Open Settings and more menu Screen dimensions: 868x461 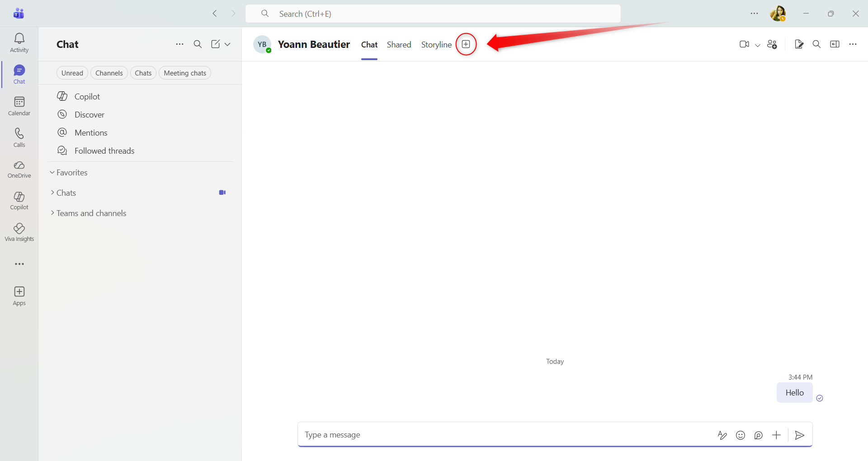point(754,14)
